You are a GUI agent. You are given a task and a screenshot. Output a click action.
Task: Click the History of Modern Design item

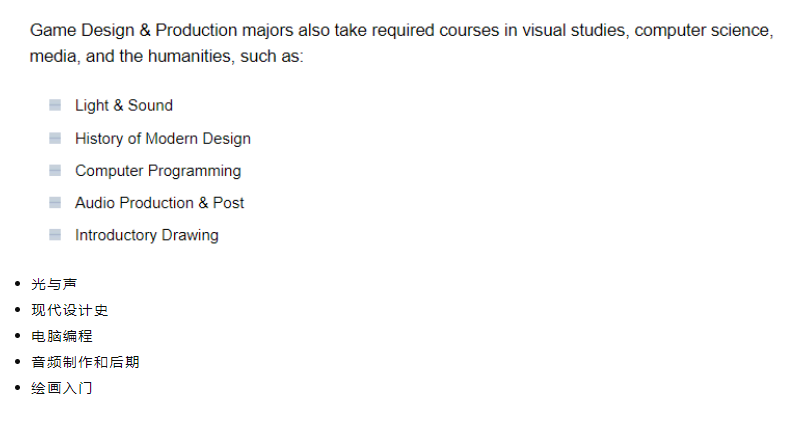[x=163, y=138]
